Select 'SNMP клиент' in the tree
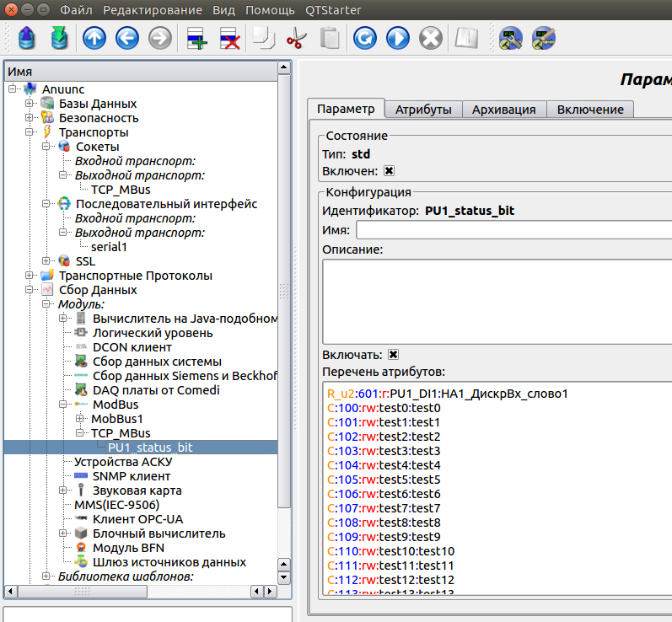The height and width of the screenshot is (622, 672). pos(131,476)
